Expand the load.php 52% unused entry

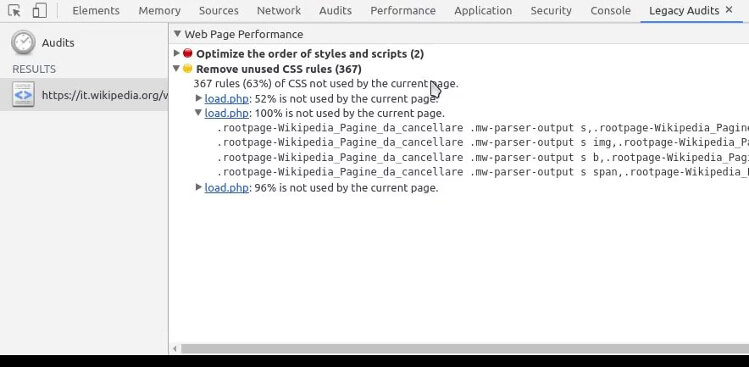click(199, 98)
